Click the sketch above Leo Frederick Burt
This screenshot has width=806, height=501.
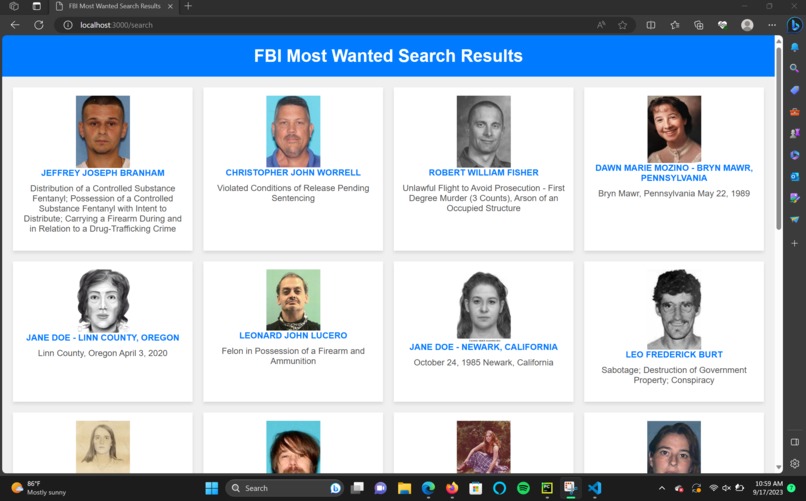click(x=674, y=309)
